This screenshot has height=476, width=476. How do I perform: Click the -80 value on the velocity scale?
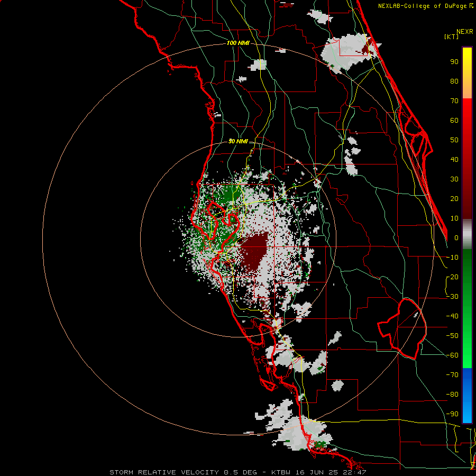[x=452, y=395]
